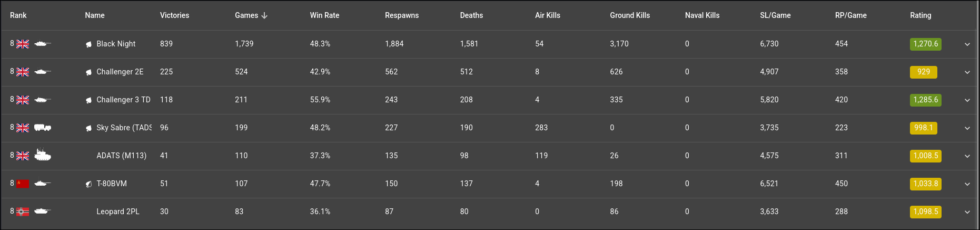The width and height of the screenshot is (980, 230).
Task: Expand the Leopard 2PL row details
Action: point(967,212)
